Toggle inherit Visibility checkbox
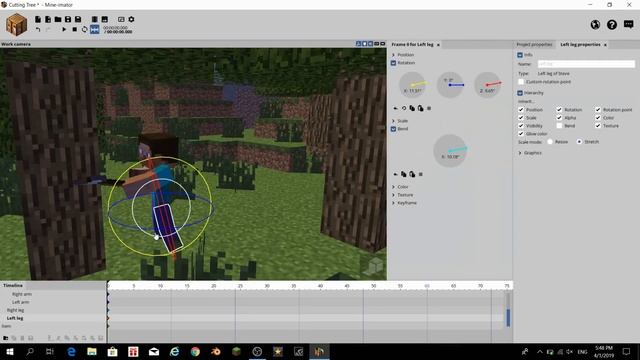This screenshot has width=640, height=360. 521,126
